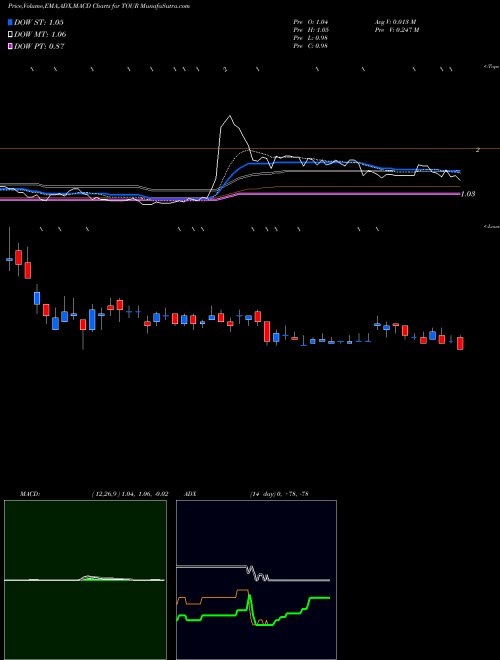Open the green MACD indicator panel
Image resolution: width=500 pixels, height=660 pixels.
85,580
